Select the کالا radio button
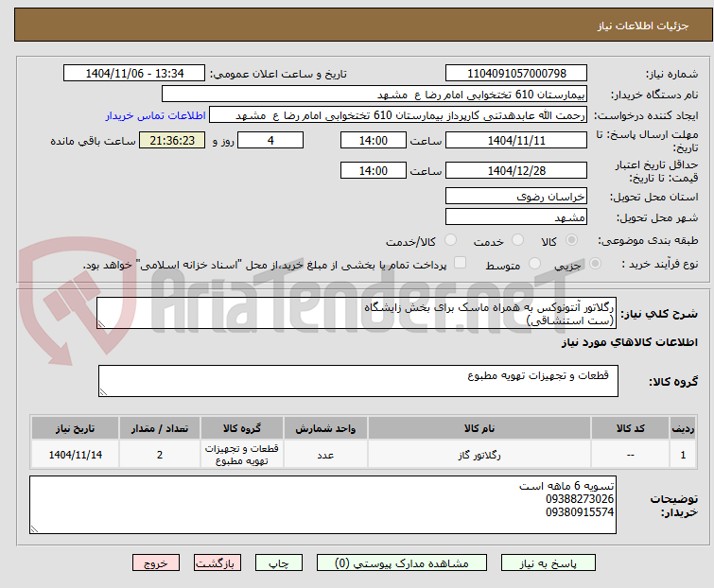The height and width of the screenshot is (588, 714). pyautogui.click(x=571, y=240)
